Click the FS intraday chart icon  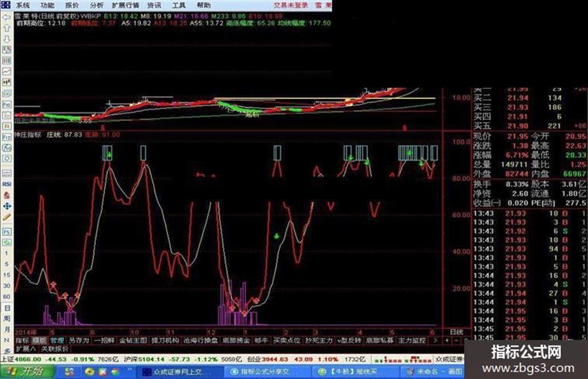[x=6, y=232]
